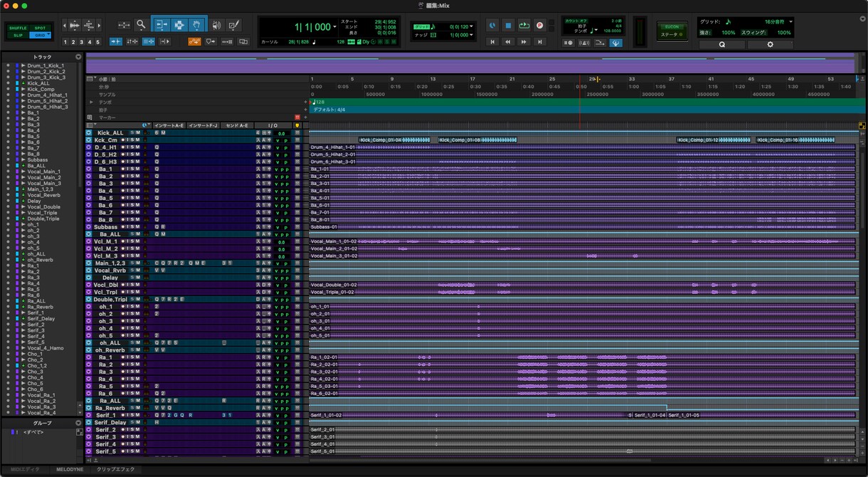
Task: Select the Trim tool
Action: pos(161,25)
